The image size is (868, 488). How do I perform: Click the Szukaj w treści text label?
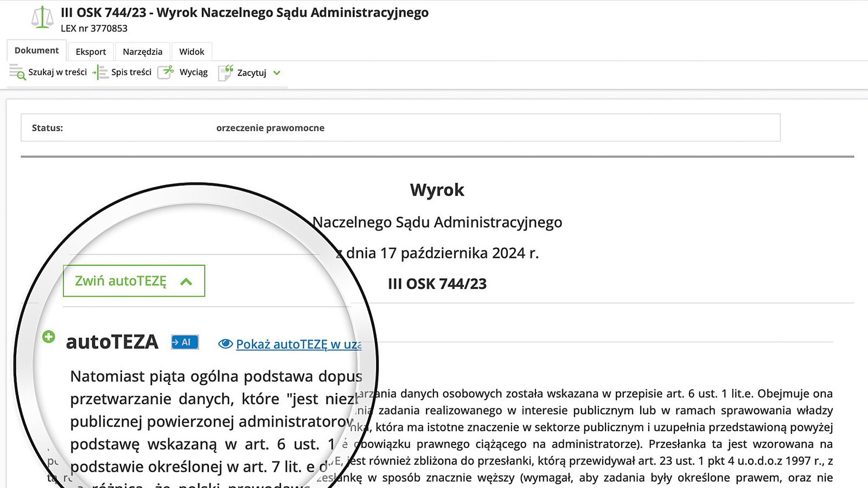58,72
